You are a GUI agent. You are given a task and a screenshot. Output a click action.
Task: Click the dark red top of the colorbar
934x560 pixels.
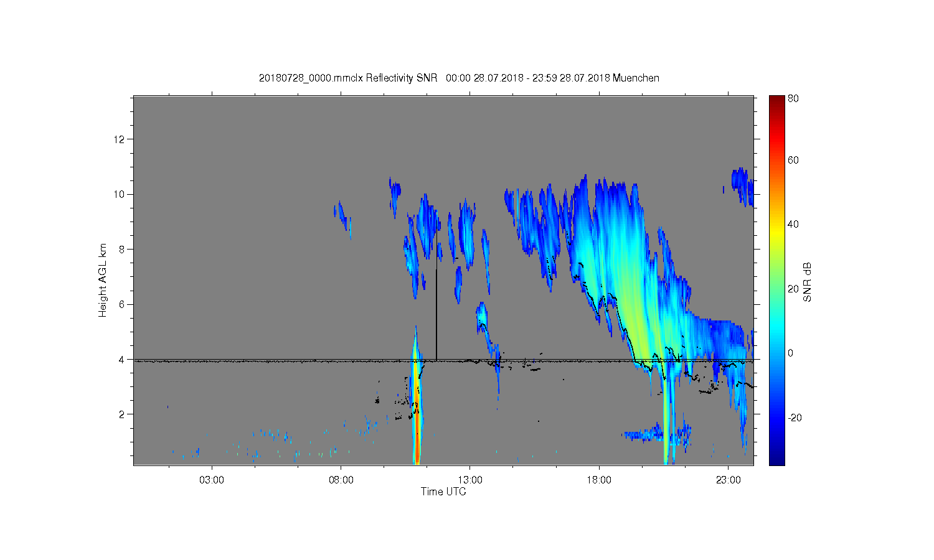776,101
